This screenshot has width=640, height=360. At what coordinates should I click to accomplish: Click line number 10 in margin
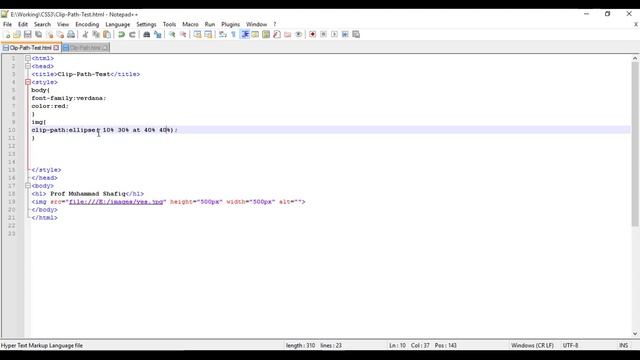[x=11, y=130]
